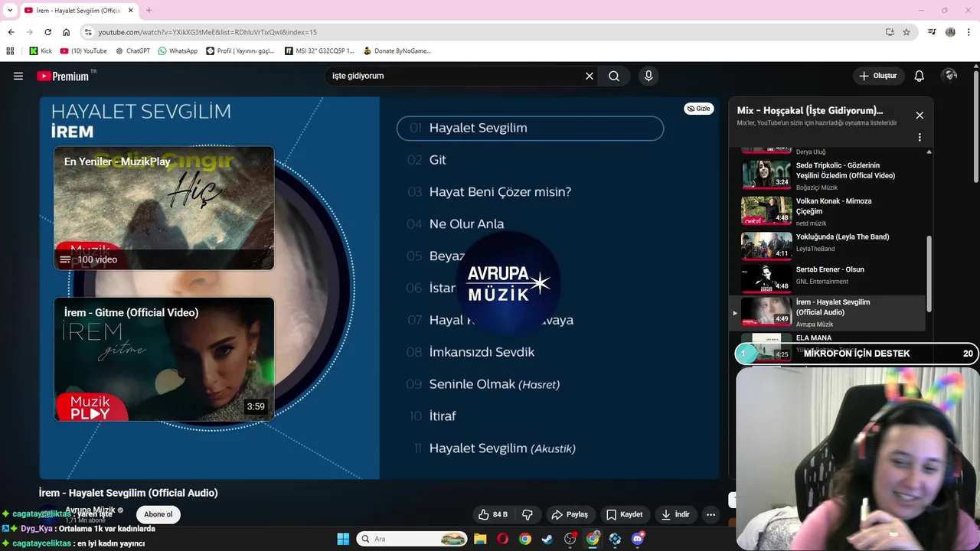Open the tab search dropdown arrow

(10, 11)
